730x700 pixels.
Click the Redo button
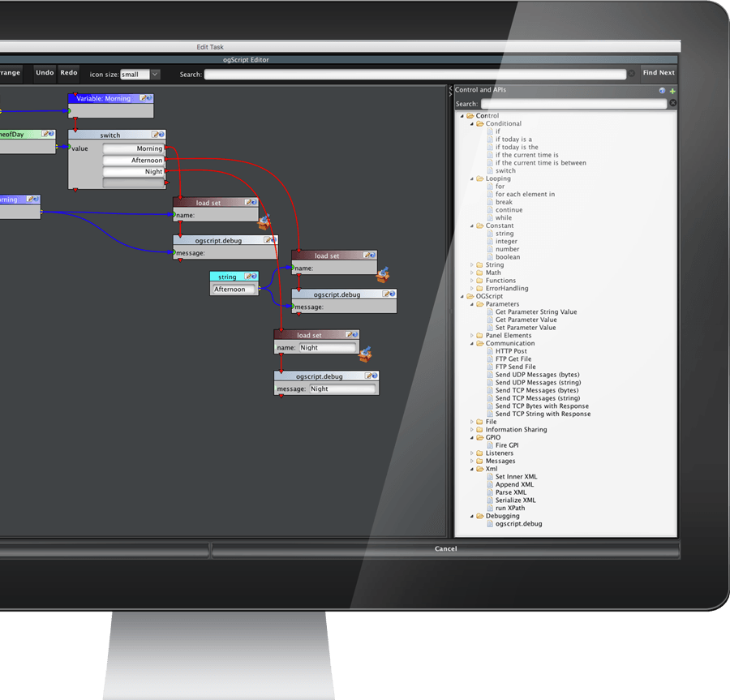[x=69, y=73]
